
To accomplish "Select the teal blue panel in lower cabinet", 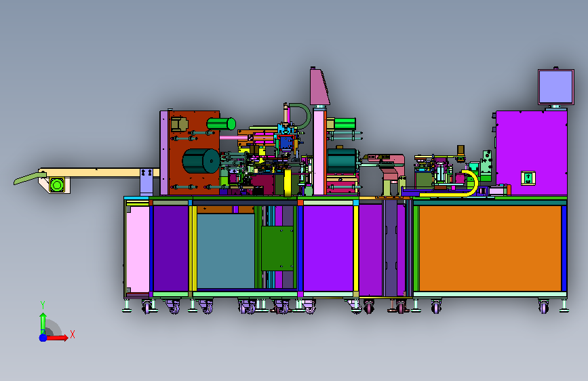I will click(x=226, y=251).
